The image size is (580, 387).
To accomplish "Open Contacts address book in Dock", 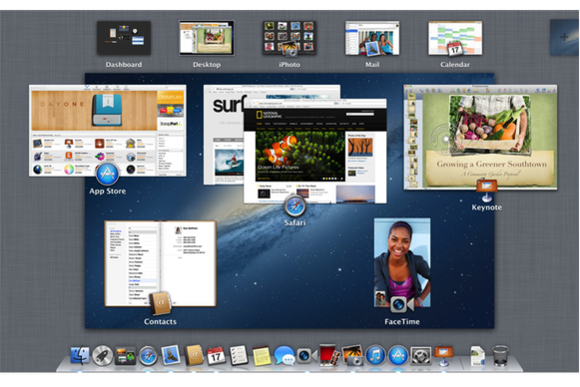I will click(193, 355).
